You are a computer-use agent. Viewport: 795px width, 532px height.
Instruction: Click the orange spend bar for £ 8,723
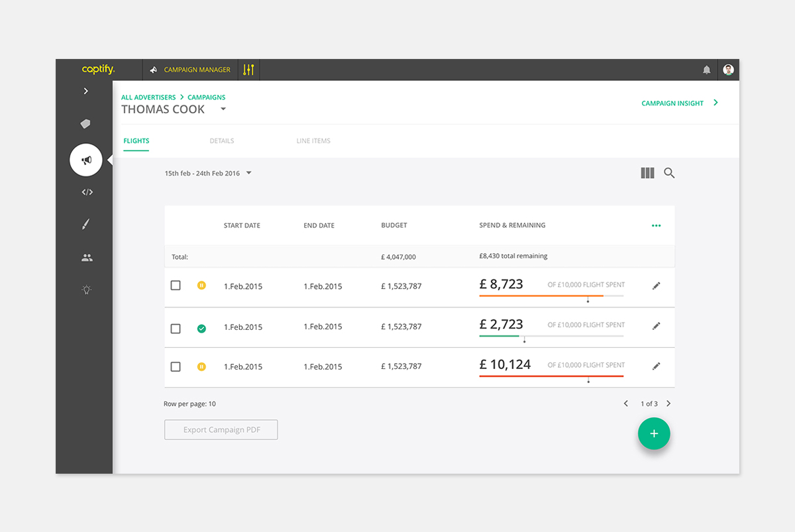(x=541, y=295)
